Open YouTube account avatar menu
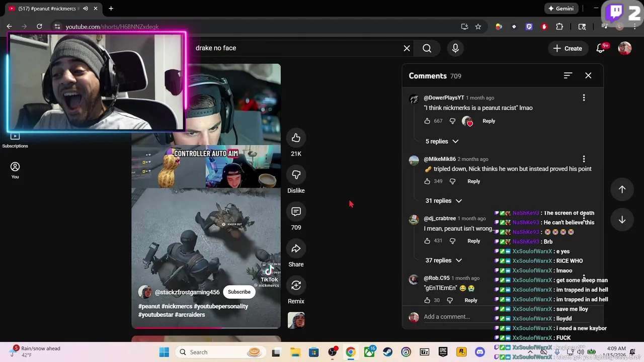This screenshot has height=362, width=644. coord(624,48)
